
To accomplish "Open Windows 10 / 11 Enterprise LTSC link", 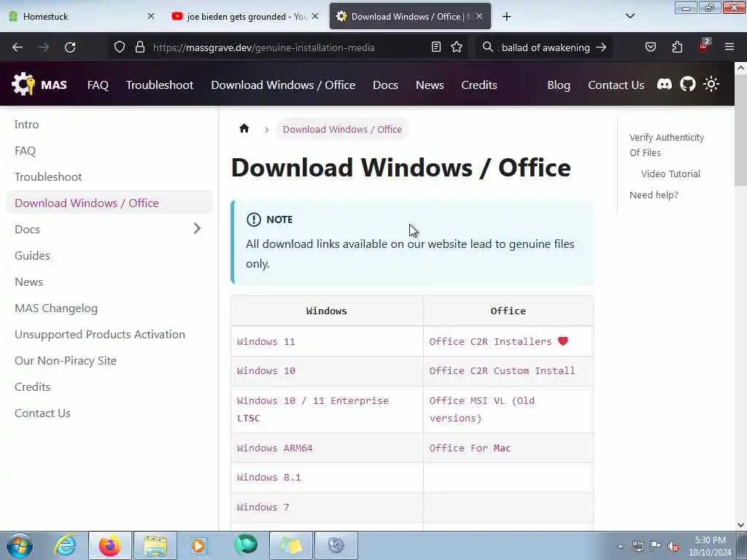I will 312,409.
